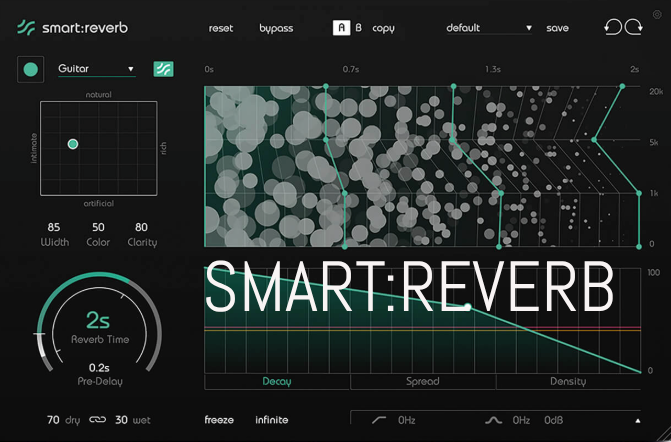Click the 5k frequency axis label
The height and width of the screenshot is (442, 671).
tap(653, 142)
